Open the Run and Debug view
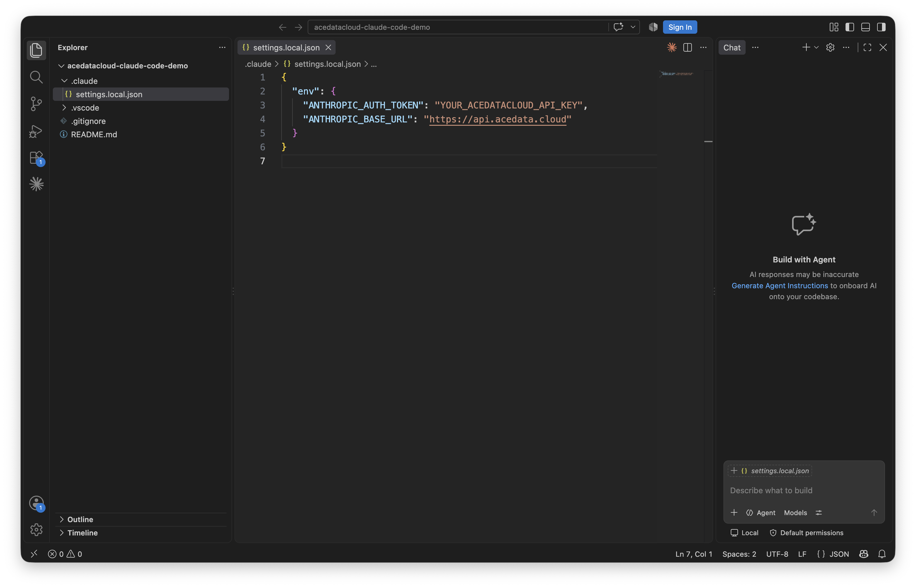This screenshot has width=916, height=588. [36, 131]
